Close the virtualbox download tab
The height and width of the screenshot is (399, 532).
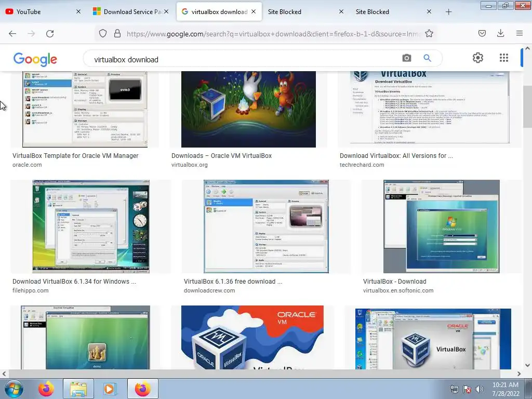[254, 11]
